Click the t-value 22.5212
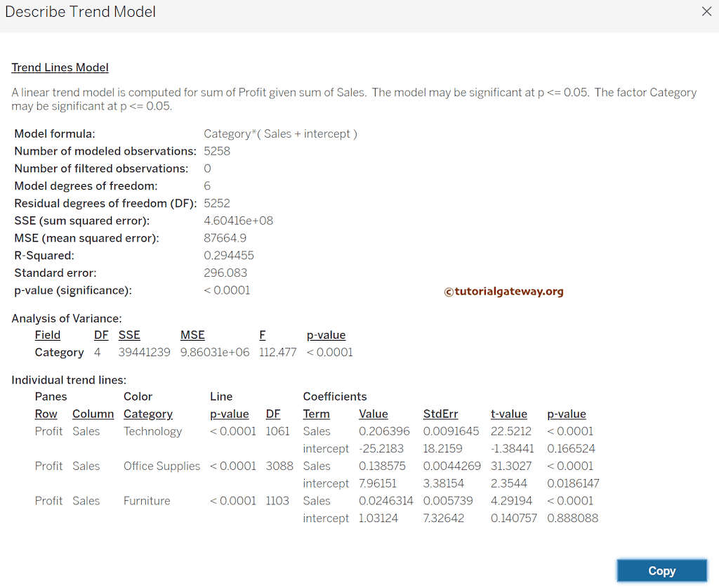This screenshot has height=588, width=719. (511, 431)
